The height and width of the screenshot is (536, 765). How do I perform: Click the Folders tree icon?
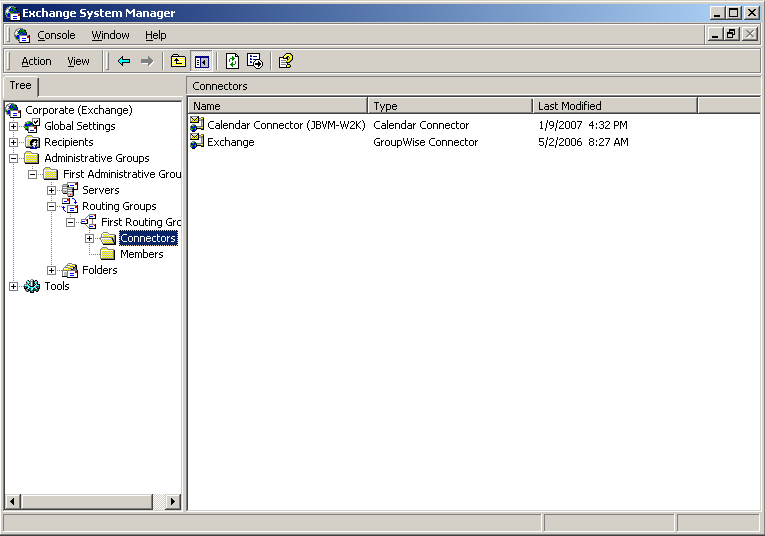(70, 270)
